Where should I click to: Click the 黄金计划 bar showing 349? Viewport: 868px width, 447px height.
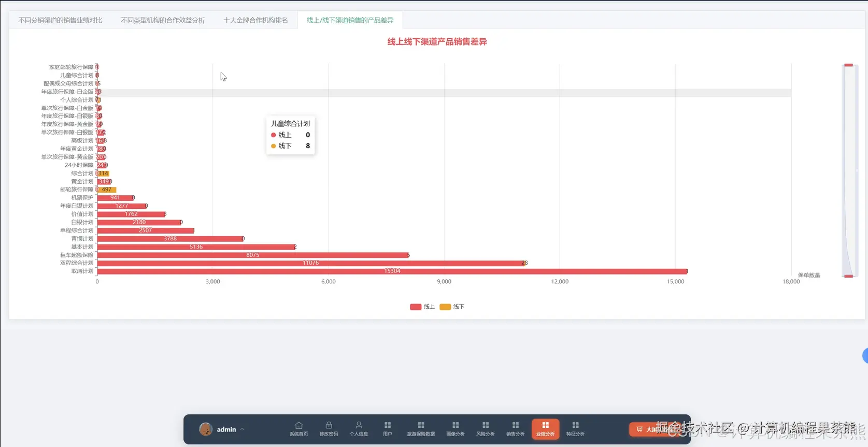tap(104, 181)
